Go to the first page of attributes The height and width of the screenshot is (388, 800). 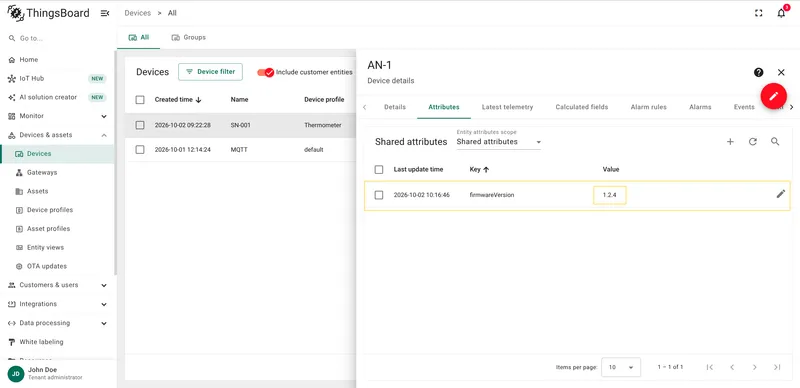click(710, 367)
